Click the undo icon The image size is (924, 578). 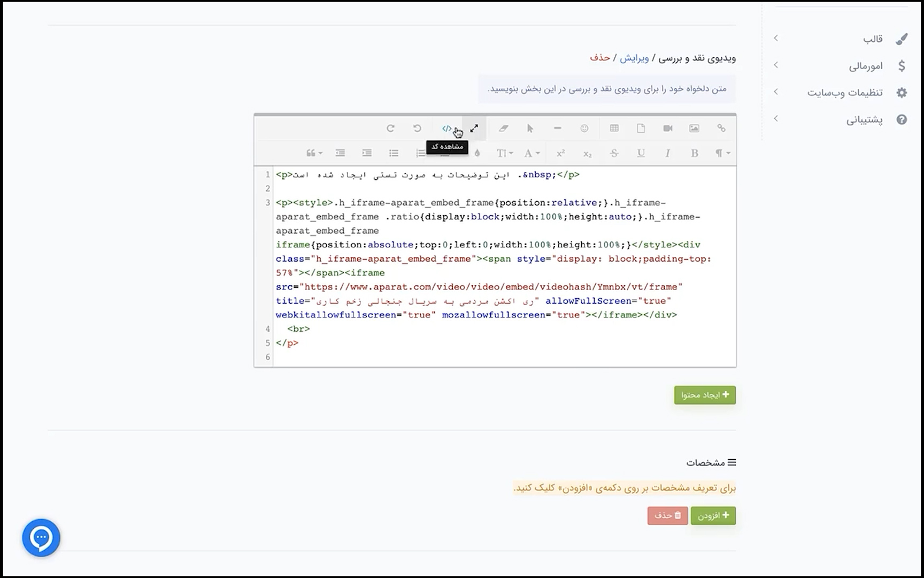coord(417,128)
